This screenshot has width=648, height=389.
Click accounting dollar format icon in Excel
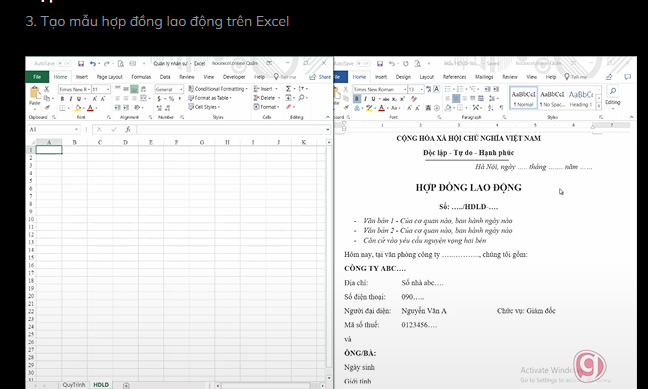tap(159, 99)
